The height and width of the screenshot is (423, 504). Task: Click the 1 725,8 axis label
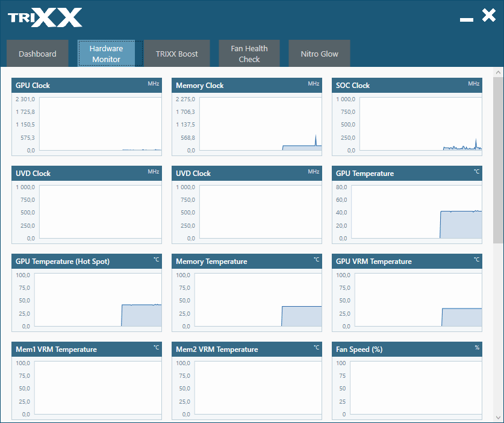[x=25, y=111]
